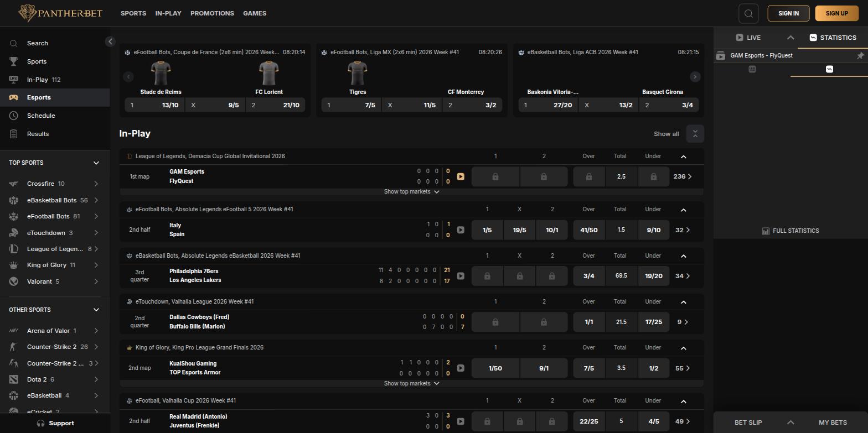Select Under 9/10 odds for Italy vs Spain

pos(653,230)
